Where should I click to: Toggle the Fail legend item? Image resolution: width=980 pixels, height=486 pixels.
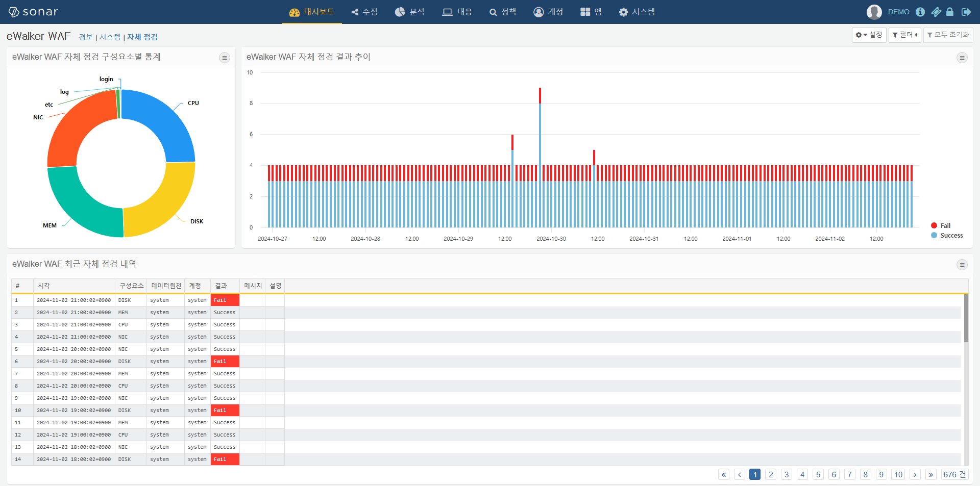[x=941, y=225]
